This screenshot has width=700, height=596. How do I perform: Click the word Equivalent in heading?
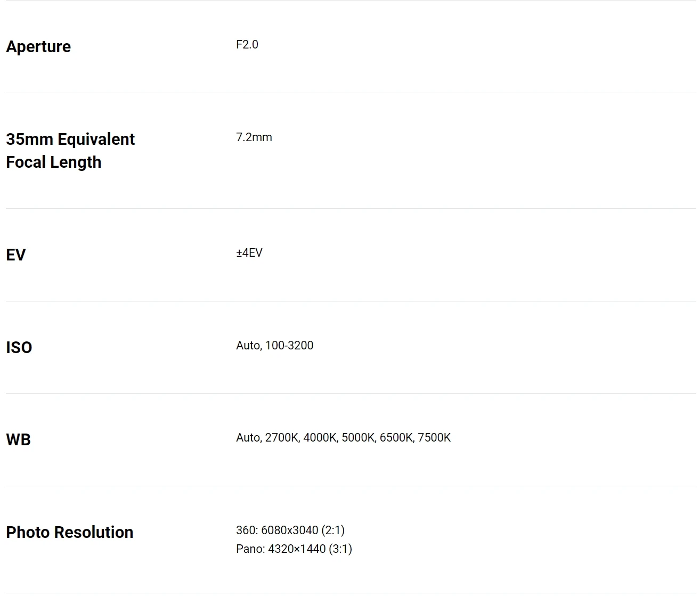(x=96, y=140)
